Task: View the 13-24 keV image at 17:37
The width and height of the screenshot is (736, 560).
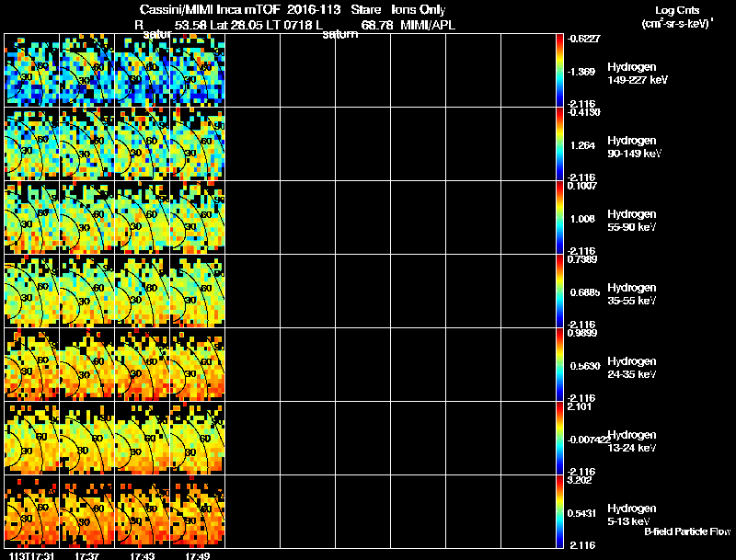Action: click(x=86, y=439)
